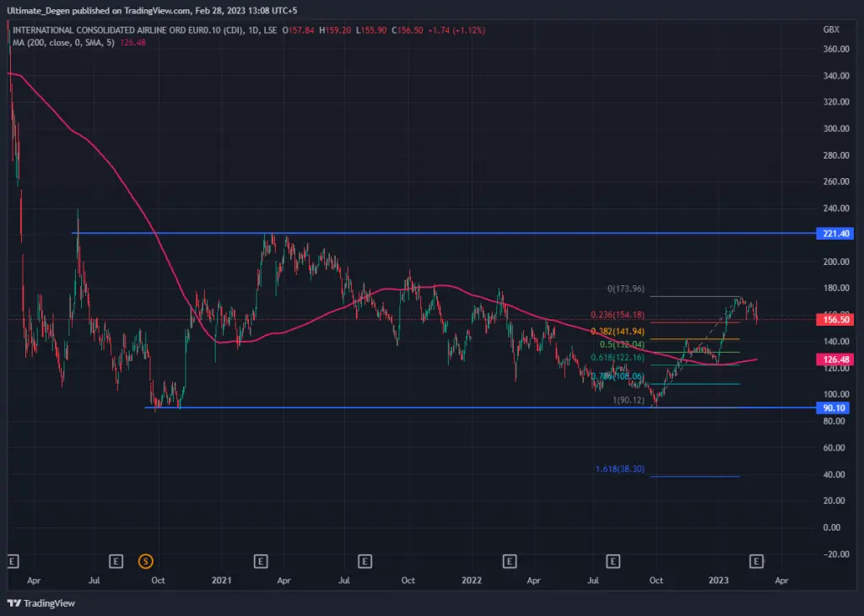
Task: Click the 2023 label on time axis
Action: coord(719,581)
